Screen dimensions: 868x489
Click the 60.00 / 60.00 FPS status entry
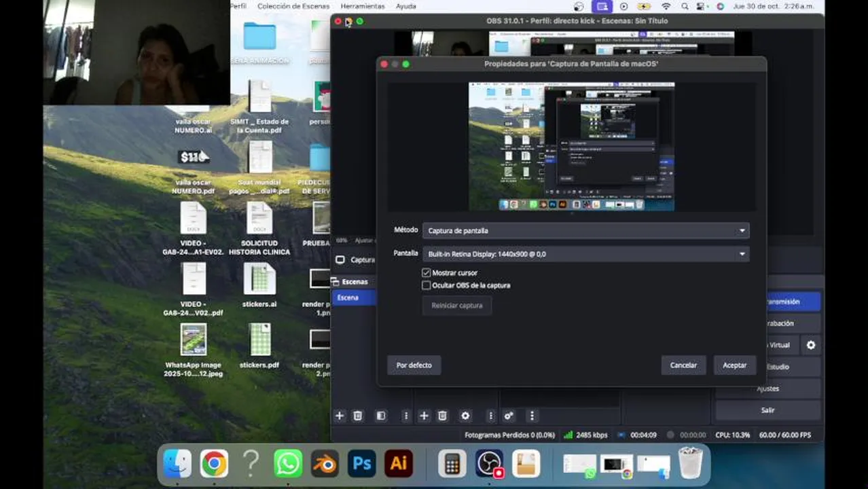click(x=785, y=435)
